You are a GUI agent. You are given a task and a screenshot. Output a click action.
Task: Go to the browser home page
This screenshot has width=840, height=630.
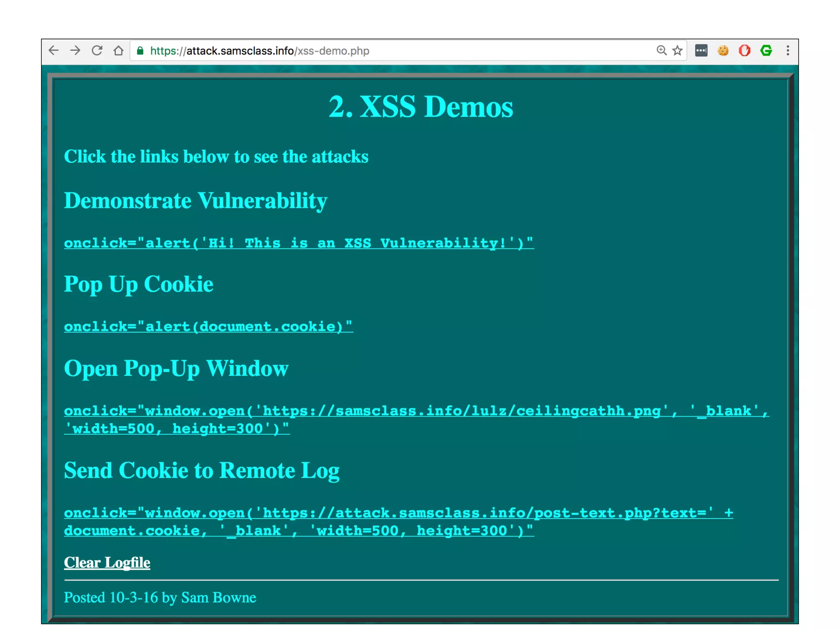click(119, 50)
